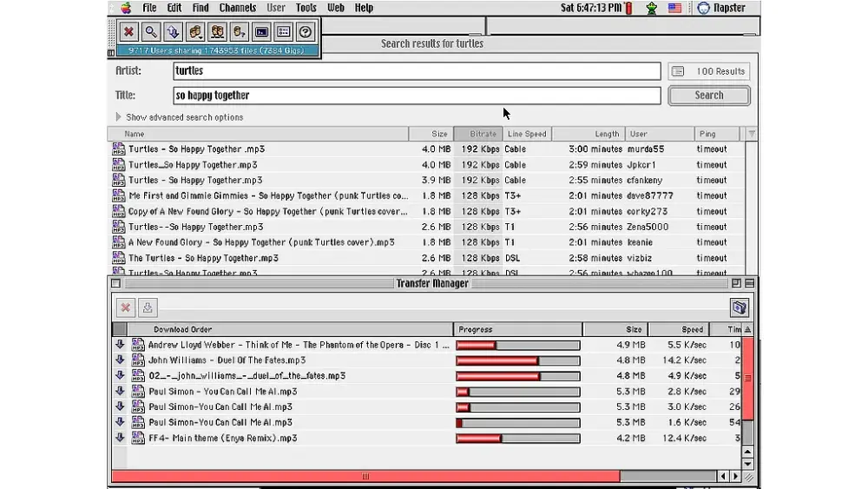Open the Help menu

tap(364, 8)
